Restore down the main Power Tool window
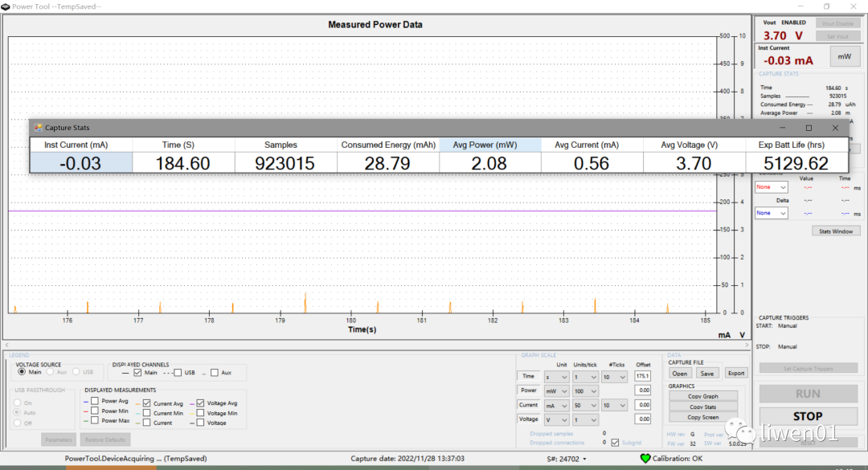The width and height of the screenshot is (868, 470). [826, 6]
